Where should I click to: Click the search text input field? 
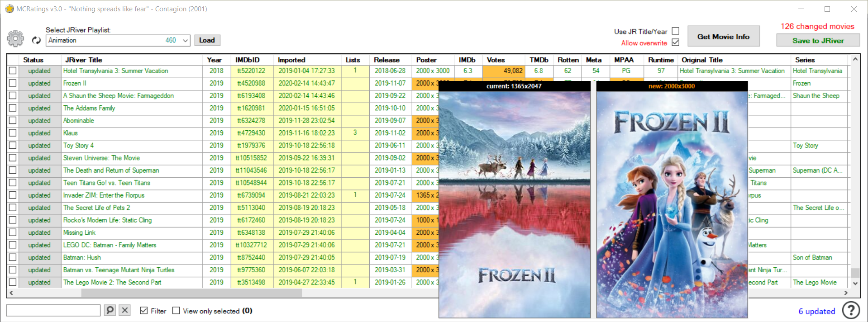pyautogui.click(x=53, y=310)
